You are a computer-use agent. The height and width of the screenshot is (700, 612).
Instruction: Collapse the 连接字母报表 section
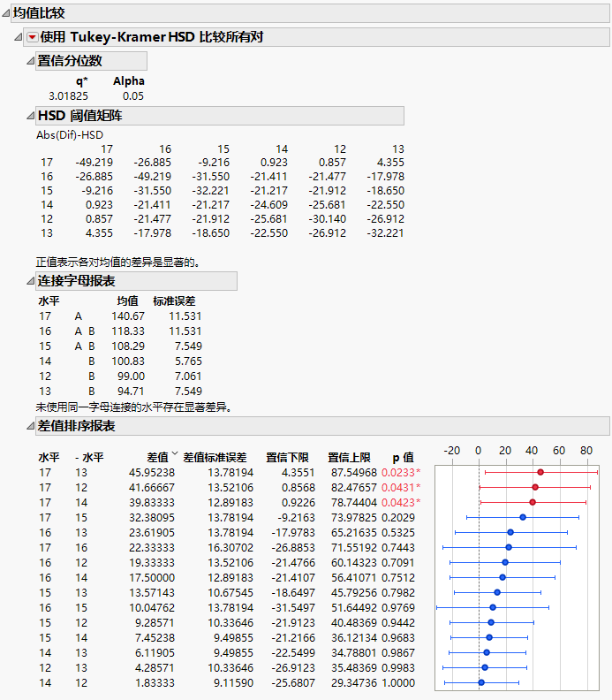(29, 281)
